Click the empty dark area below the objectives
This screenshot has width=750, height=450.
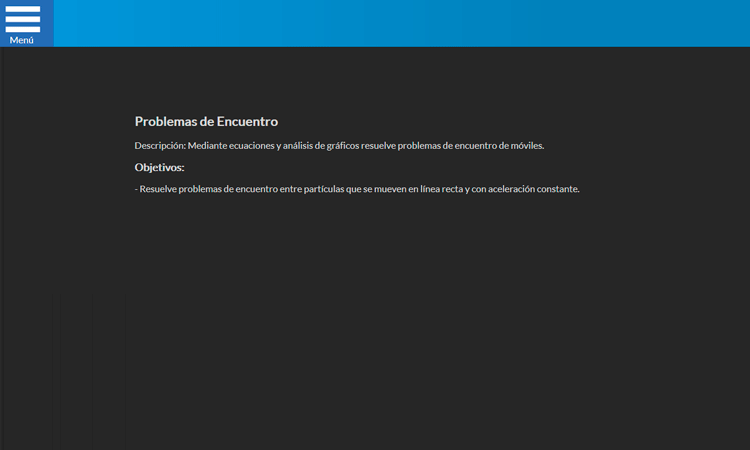[375, 320]
